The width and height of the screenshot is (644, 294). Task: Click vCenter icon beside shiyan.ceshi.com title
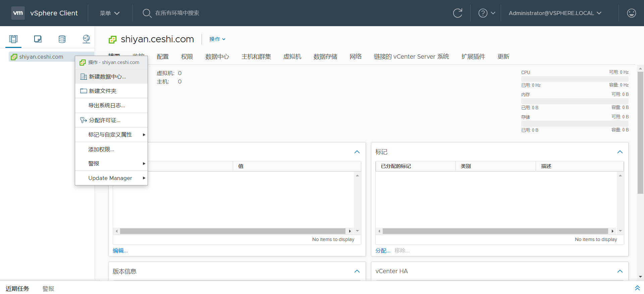click(x=113, y=40)
